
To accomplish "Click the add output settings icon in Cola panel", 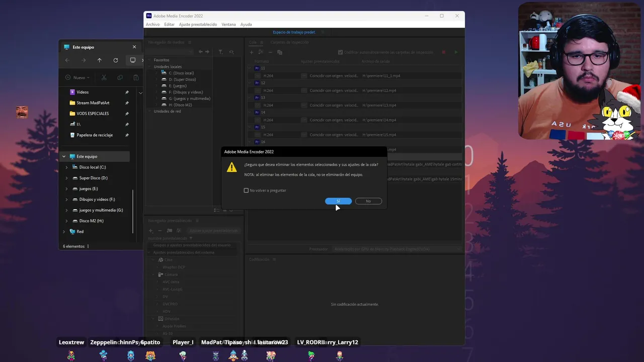I will point(261,52).
